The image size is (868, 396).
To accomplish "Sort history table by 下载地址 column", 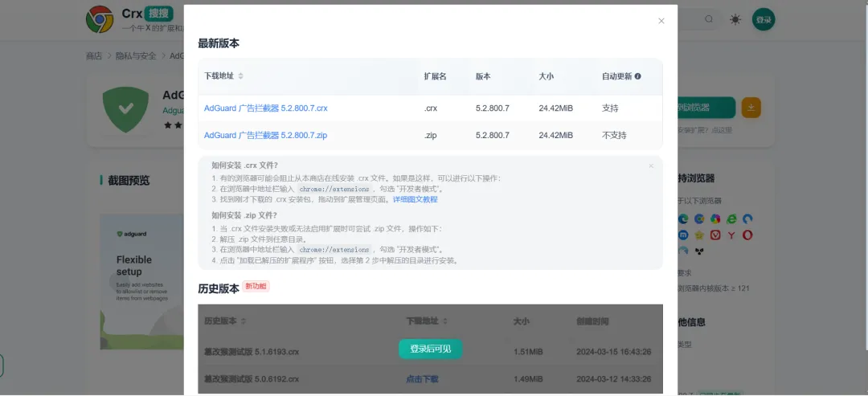I will [x=445, y=320].
